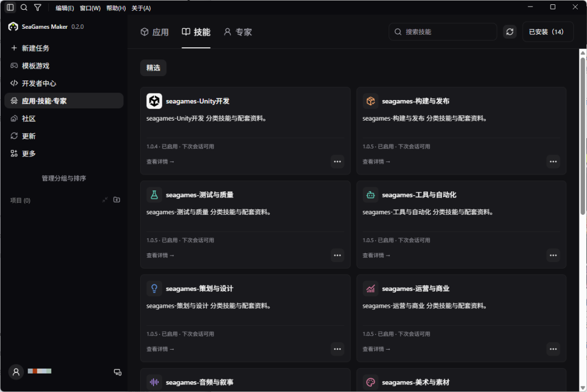
Task: Click the scrollbar down arrow
Action: 583,388
